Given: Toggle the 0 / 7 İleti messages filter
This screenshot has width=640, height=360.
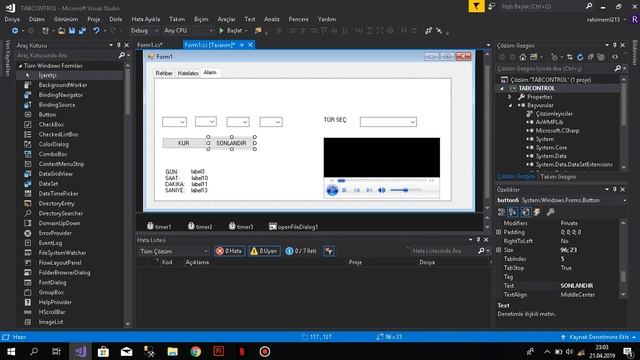Looking at the screenshot, I should [301, 251].
